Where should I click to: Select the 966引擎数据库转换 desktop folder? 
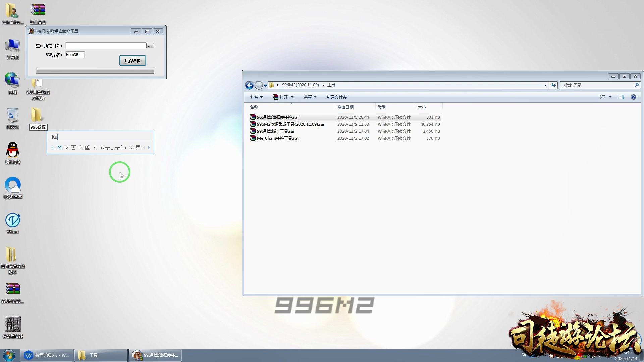click(38, 90)
